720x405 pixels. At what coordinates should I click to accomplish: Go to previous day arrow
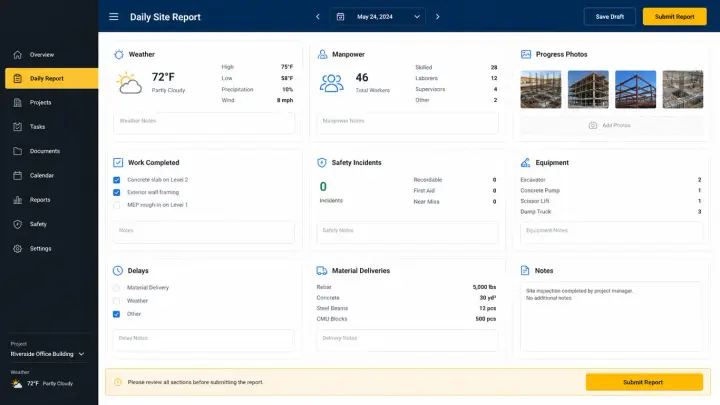(x=318, y=17)
